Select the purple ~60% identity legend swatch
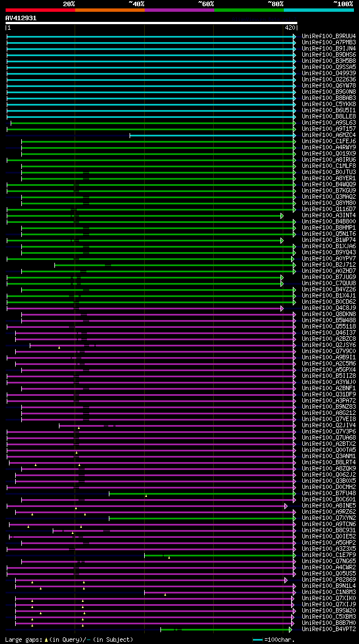 [179, 10]
